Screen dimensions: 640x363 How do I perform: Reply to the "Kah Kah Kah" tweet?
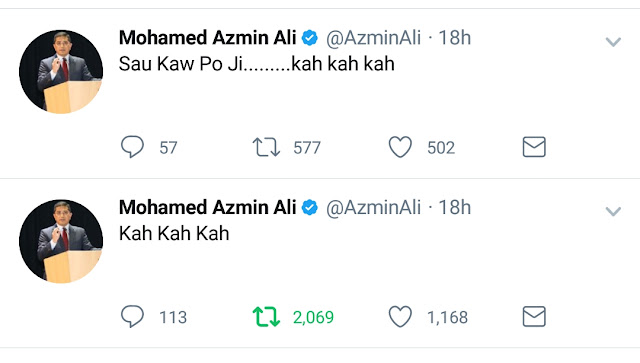pos(132,316)
